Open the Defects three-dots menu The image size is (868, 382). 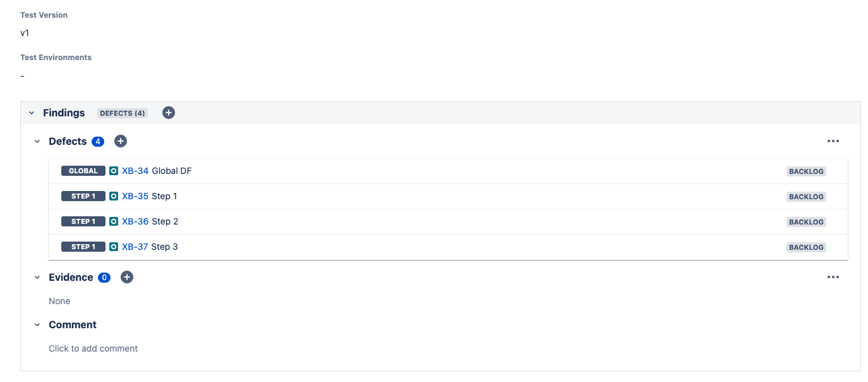(x=833, y=141)
